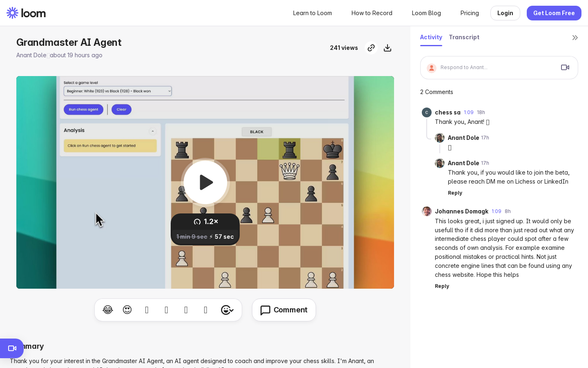Collapse the activity sidebar with double chevron
The image size is (588, 368).
point(575,38)
